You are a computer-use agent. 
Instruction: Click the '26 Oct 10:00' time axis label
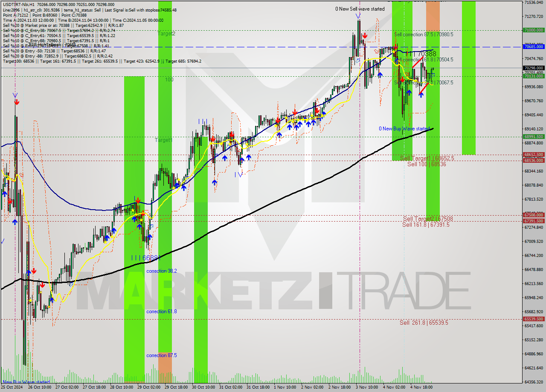tap(40, 387)
